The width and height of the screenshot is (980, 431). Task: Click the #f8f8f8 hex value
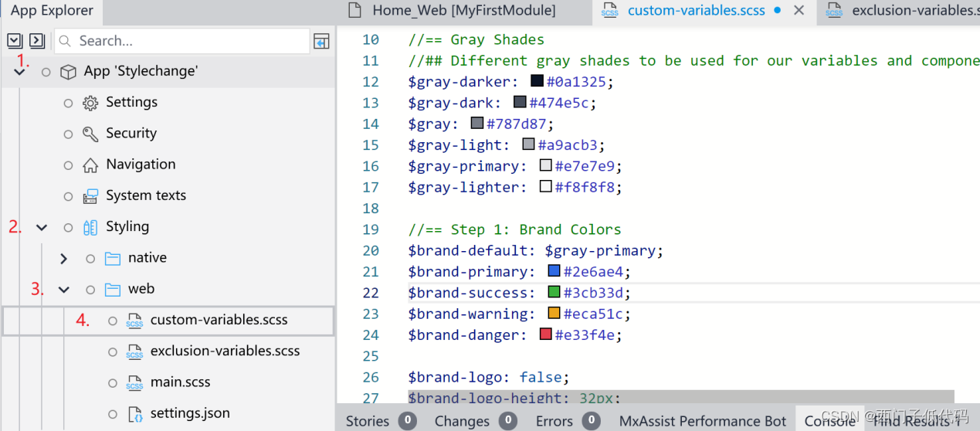[584, 187]
